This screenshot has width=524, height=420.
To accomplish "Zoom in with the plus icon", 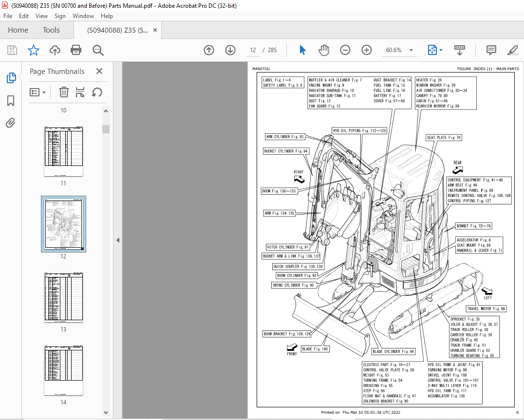I will [x=367, y=50].
